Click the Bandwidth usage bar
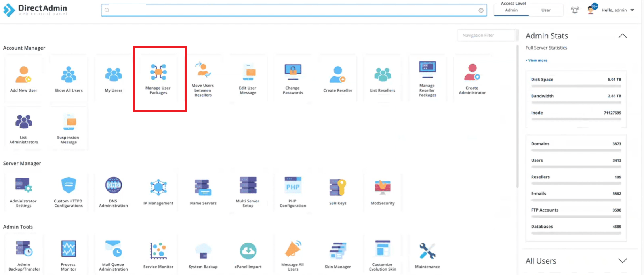The image size is (644, 275). point(576,103)
